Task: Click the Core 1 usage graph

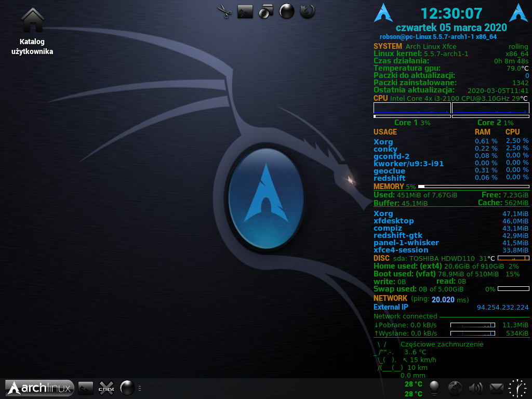Action: pyautogui.click(x=412, y=108)
